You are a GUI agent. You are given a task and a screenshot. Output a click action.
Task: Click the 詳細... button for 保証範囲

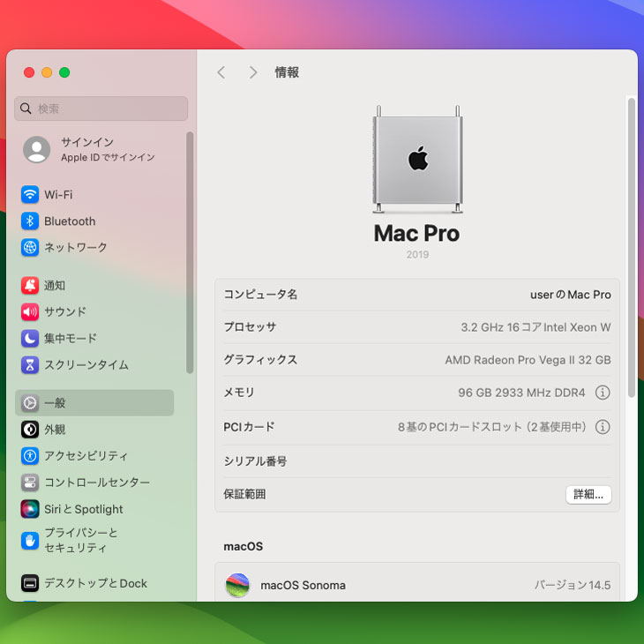point(588,495)
